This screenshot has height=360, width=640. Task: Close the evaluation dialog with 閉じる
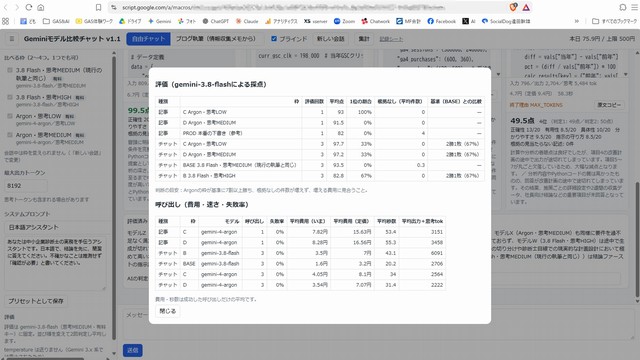click(x=168, y=311)
